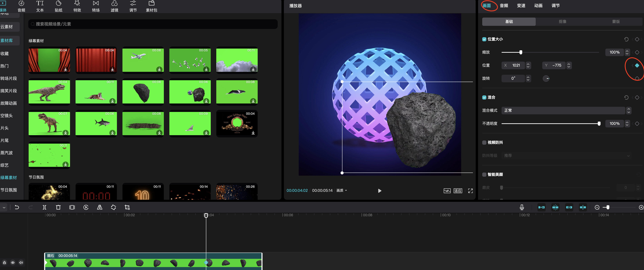Toggle the 位置 position keyframe diamond
Screen dimensions: 644x270
[637, 65]
